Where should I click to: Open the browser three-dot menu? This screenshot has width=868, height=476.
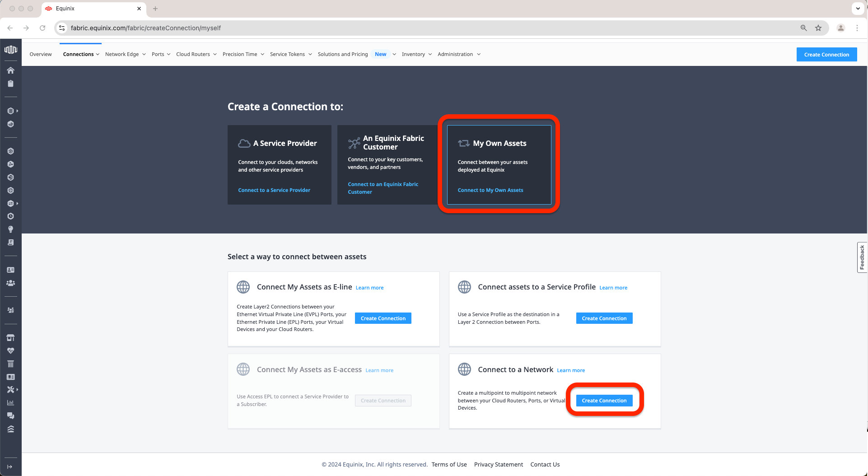[x=857, y=28]
